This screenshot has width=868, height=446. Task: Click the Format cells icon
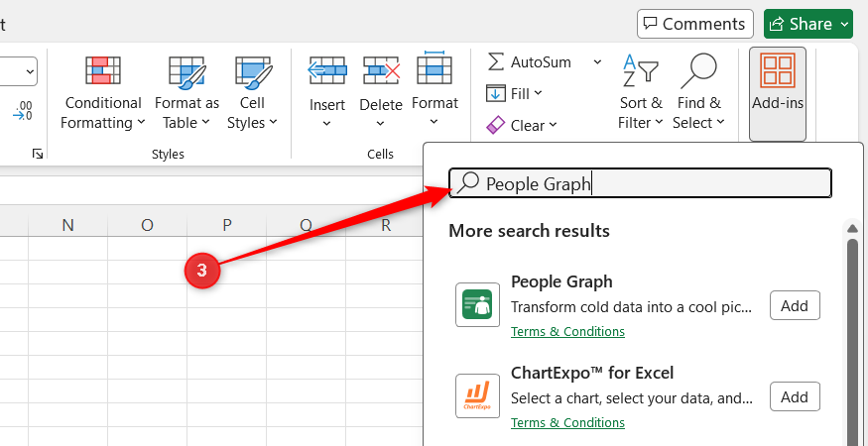(x=434, y=68)
